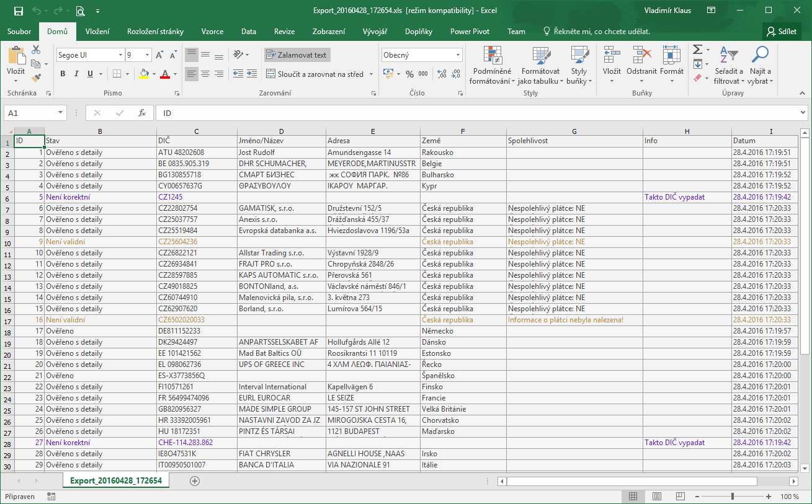812x504 pixels.
Task: Toggle Italic formatting
Action: 76,74
